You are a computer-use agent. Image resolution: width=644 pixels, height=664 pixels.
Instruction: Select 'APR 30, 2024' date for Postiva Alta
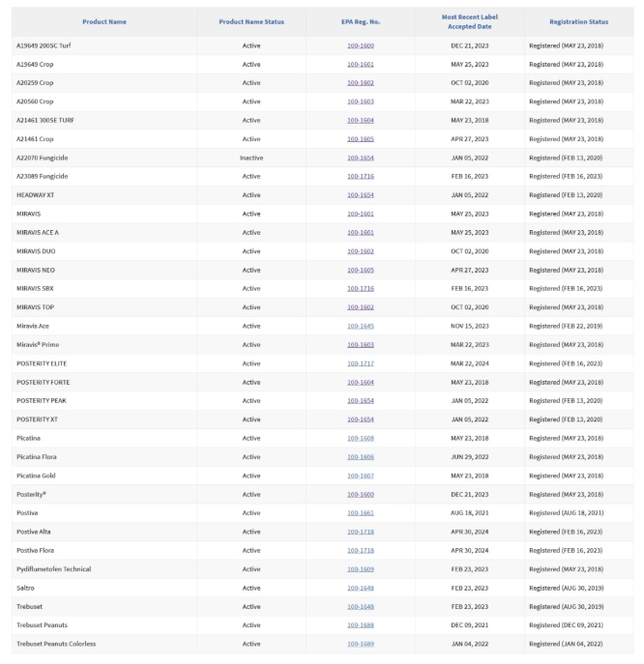469,532
